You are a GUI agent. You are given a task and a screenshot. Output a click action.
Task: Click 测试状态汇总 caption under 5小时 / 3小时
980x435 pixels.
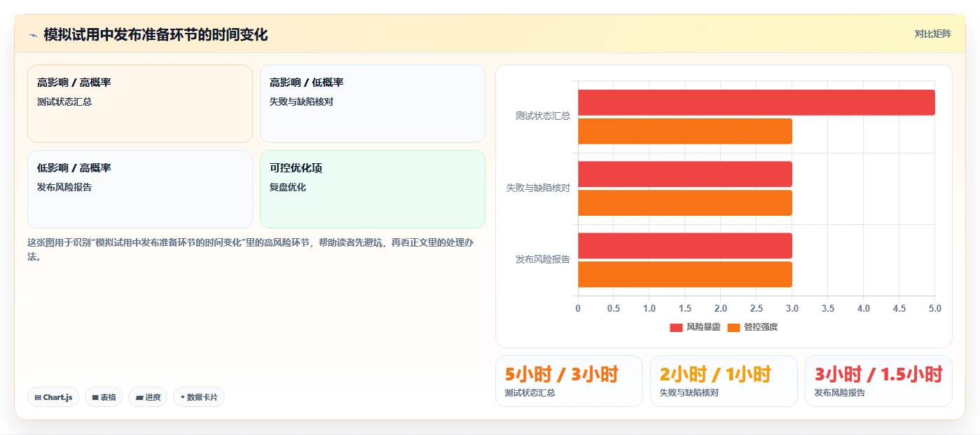pyautogui.click(x=530, y=393)
